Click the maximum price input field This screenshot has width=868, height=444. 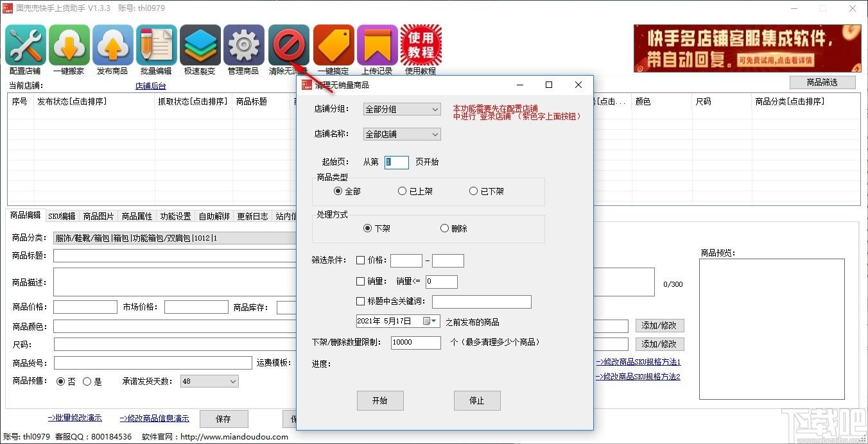click(448, 260)
